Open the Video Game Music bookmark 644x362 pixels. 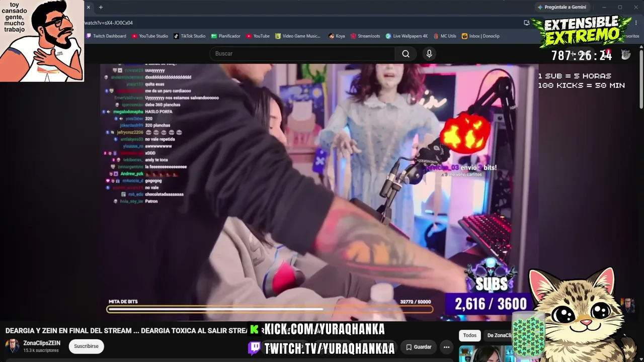click(298, 36)
